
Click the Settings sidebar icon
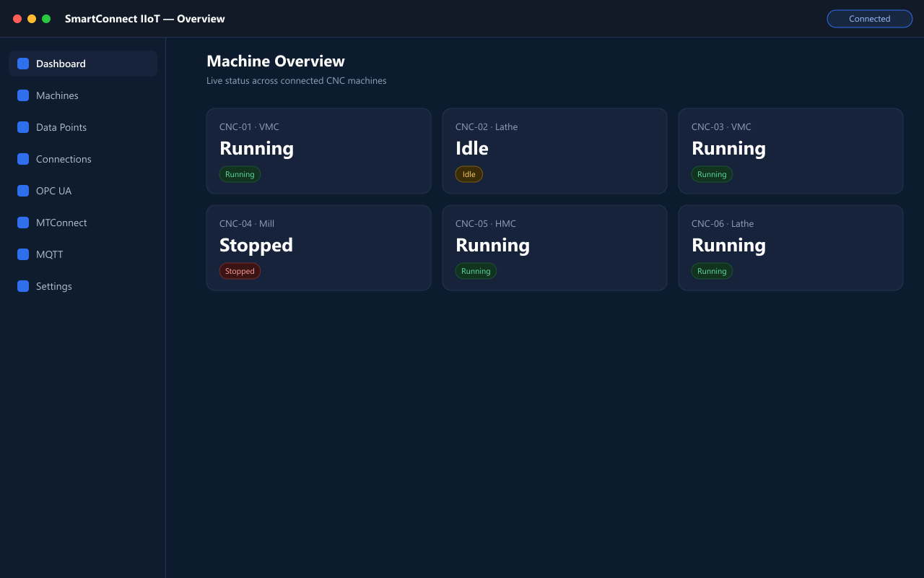[x=23, y=286]
